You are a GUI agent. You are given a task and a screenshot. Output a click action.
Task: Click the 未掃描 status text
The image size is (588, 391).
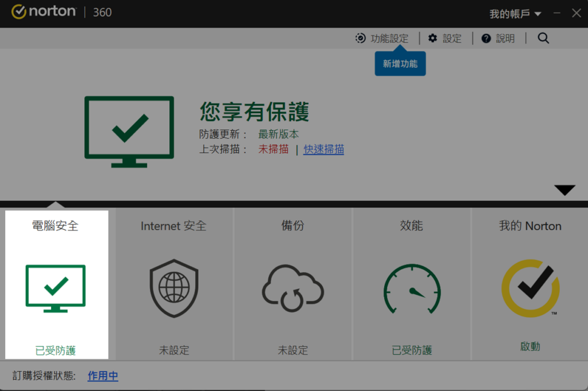pos(273,149)
